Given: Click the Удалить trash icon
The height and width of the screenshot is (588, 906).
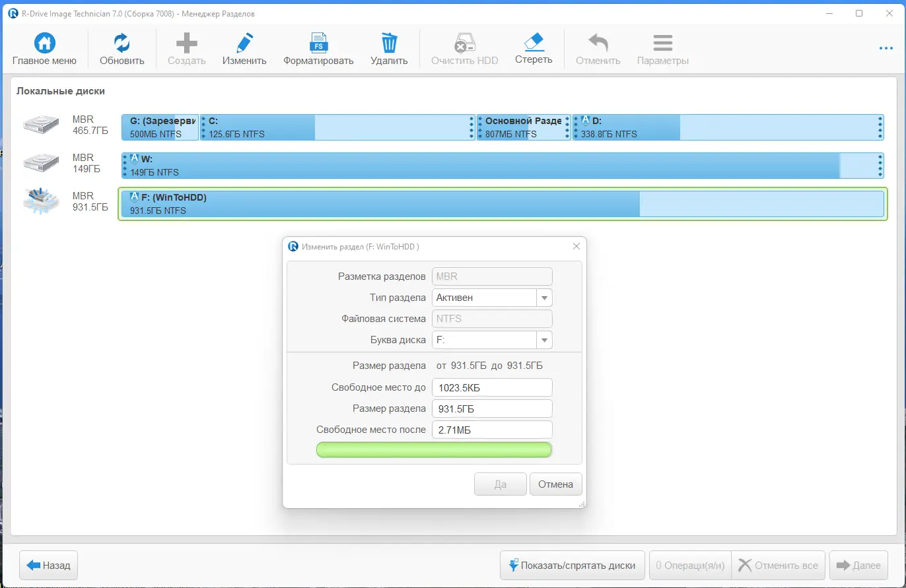Looking at the screenshot, I should coord(390,44).
